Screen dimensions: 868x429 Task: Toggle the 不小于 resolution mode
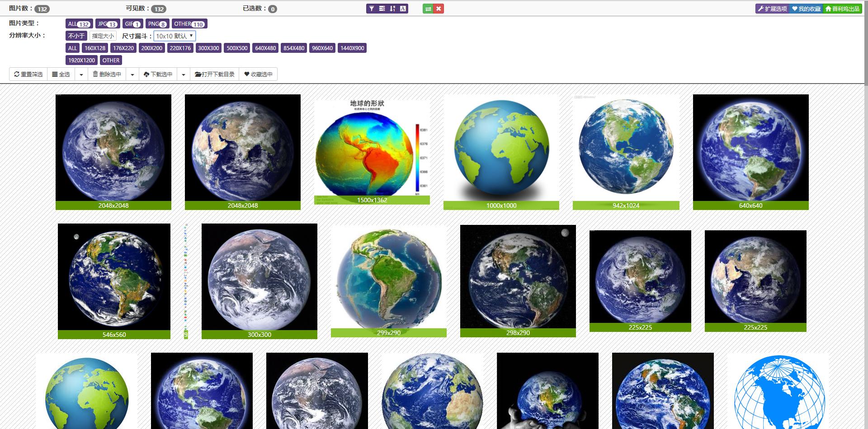pyautogui.click(x=76, y=36)
